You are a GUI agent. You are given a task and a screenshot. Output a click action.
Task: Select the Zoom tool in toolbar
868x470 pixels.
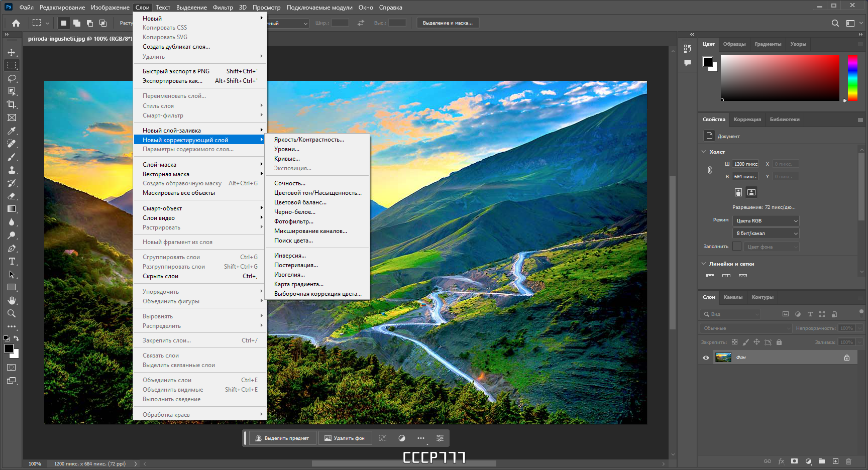click(12, 313)
